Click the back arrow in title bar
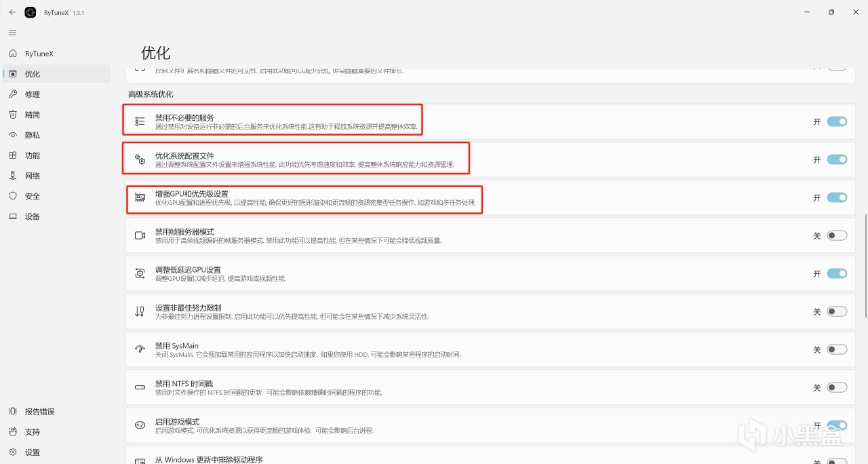868x464 pixels. coord(12,12)
